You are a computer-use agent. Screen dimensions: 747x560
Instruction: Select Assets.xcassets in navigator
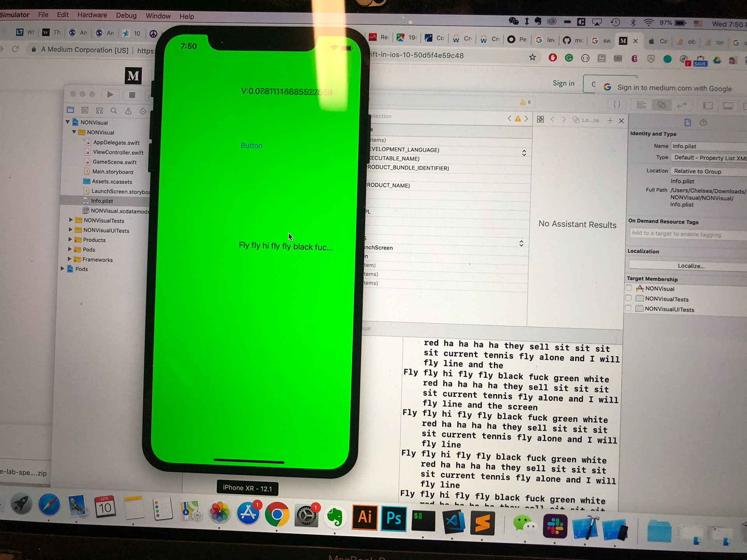(112, 182)
